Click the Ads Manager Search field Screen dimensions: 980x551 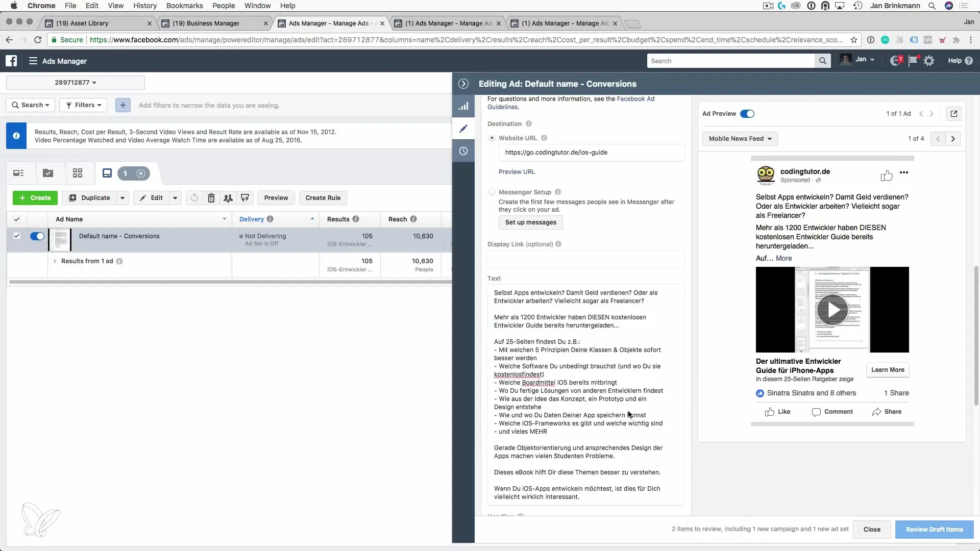[x=731, y=61]
